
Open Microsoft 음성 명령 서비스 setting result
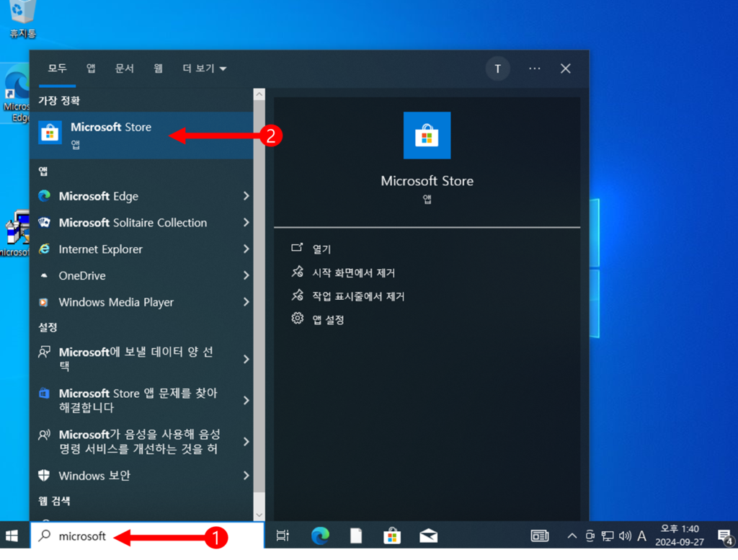click(135, 441)
